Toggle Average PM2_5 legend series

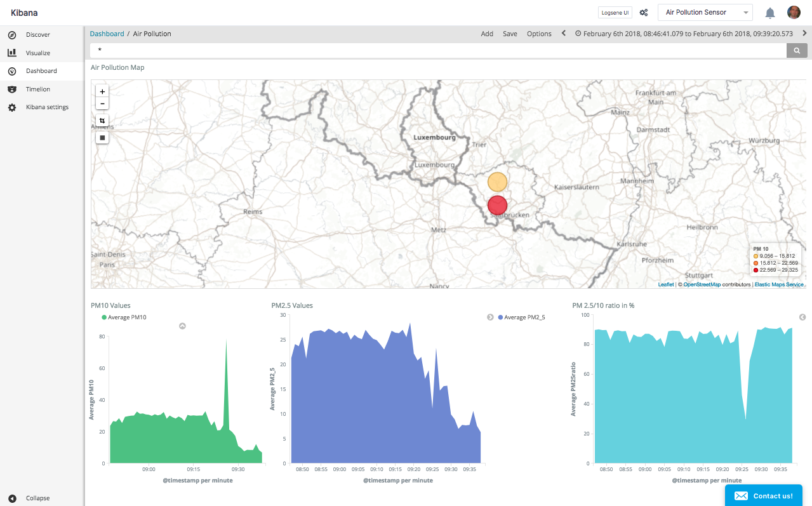pos(522,317)
